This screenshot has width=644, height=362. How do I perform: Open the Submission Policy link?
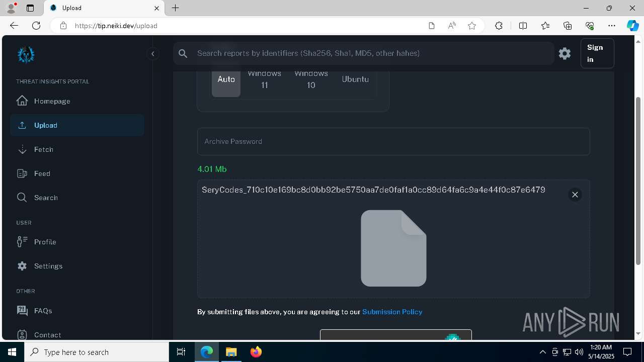click(x=392, y=312)
